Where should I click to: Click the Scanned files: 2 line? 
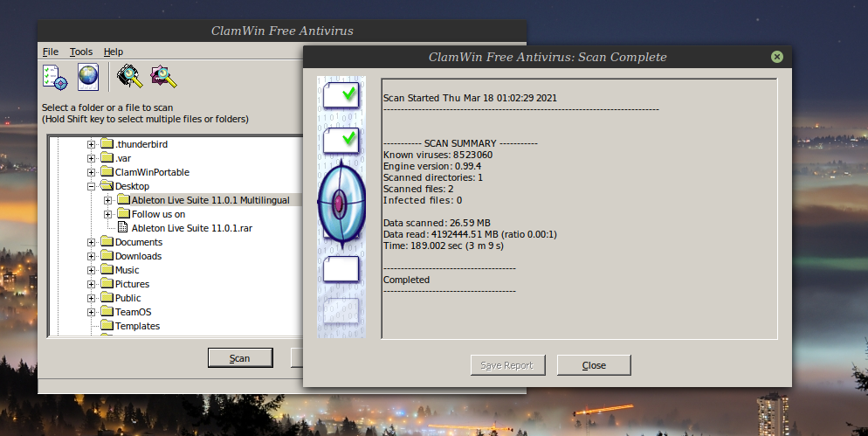coord(418,189)
